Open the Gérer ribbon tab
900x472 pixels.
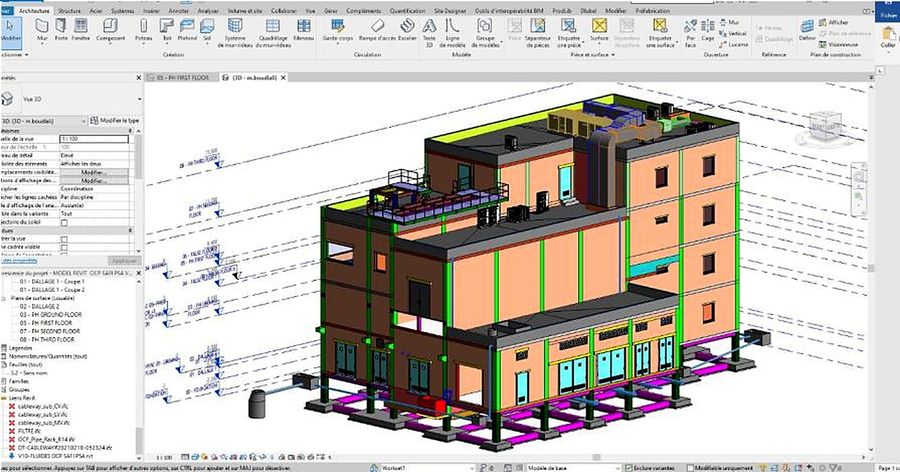331,11
